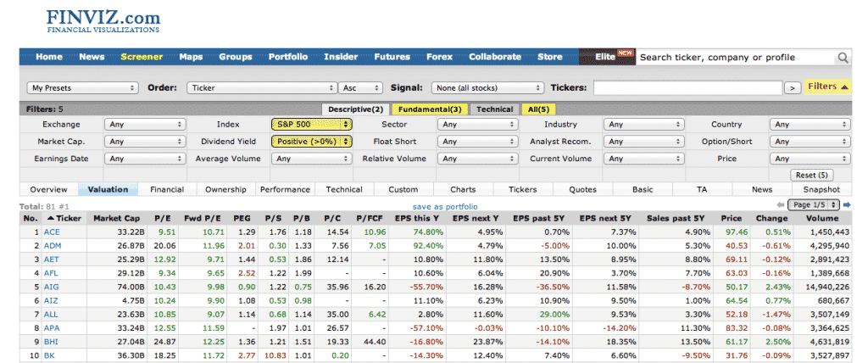The height and width of the screenshot is (363, 868).
Task: Open the Country filter dropdown
Action: point(810,124)
